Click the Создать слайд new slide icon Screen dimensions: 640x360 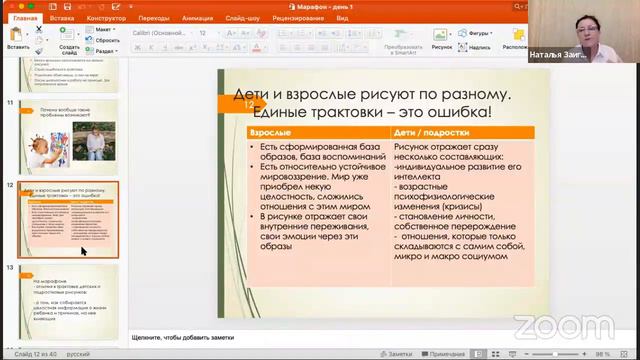67,33
